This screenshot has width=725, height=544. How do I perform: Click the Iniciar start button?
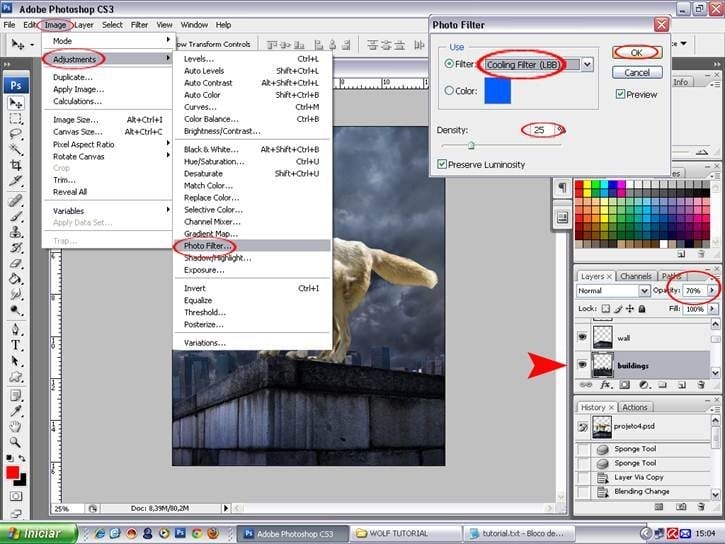(38, 534)
